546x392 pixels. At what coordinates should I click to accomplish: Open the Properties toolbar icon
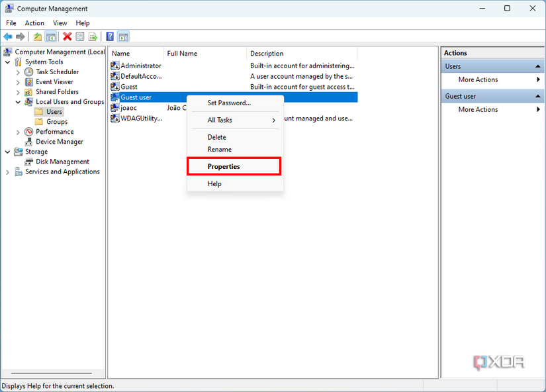click(x=79, y=36)
